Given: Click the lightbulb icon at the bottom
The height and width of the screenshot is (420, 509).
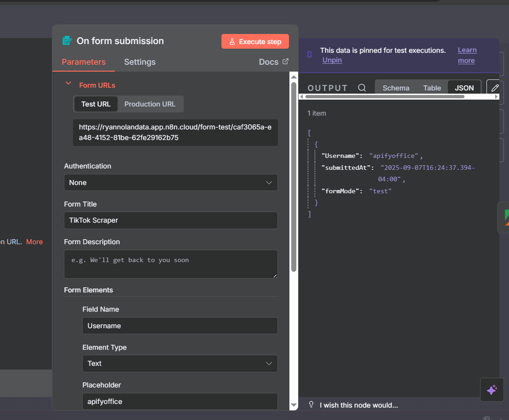Looking at the screenshot, I should click(x=311, y=405).
